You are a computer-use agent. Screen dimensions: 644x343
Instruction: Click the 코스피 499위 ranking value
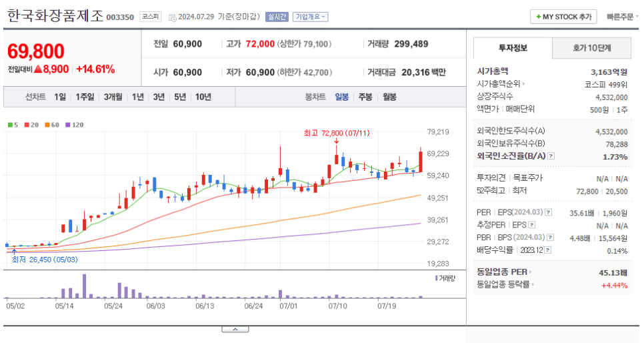point(606,84)
